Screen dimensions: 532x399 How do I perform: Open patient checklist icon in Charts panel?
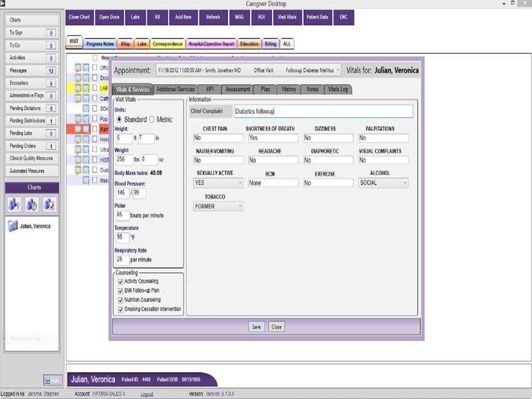[49, 204]
